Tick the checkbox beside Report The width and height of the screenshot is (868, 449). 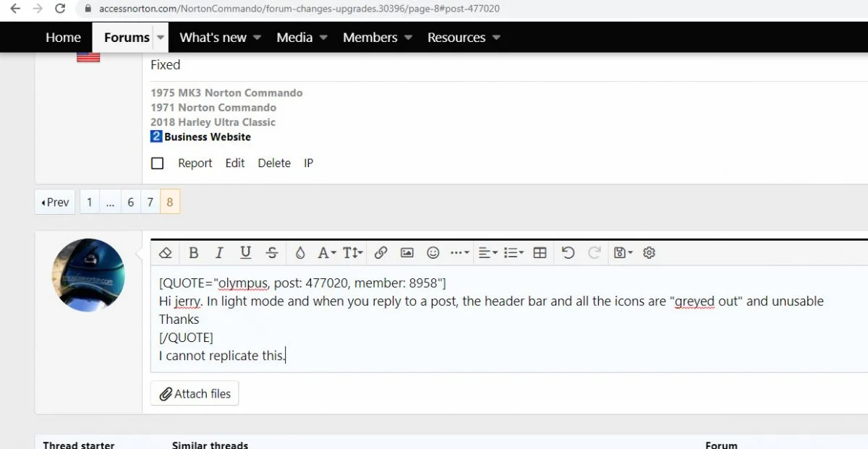tap(157, 163)
